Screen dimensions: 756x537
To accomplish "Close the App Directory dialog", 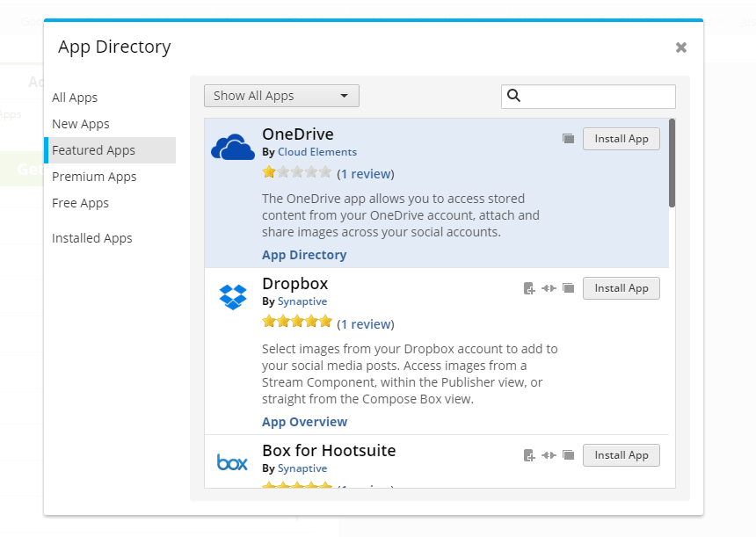I will pyautogui.click(x=680, y=47).
